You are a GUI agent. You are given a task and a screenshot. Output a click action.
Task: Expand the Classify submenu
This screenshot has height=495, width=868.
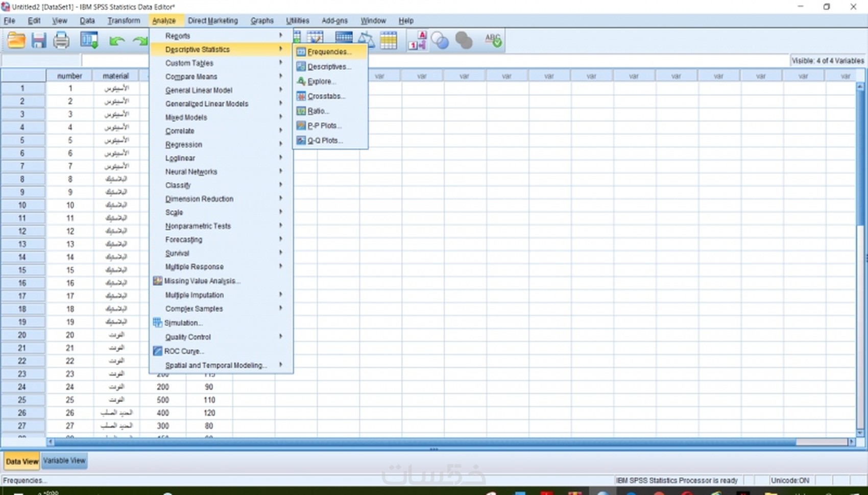[221, 186]
